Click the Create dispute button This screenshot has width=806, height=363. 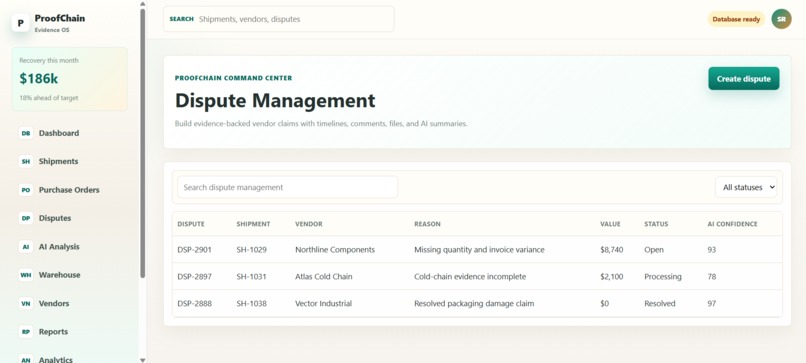(744, 79)
